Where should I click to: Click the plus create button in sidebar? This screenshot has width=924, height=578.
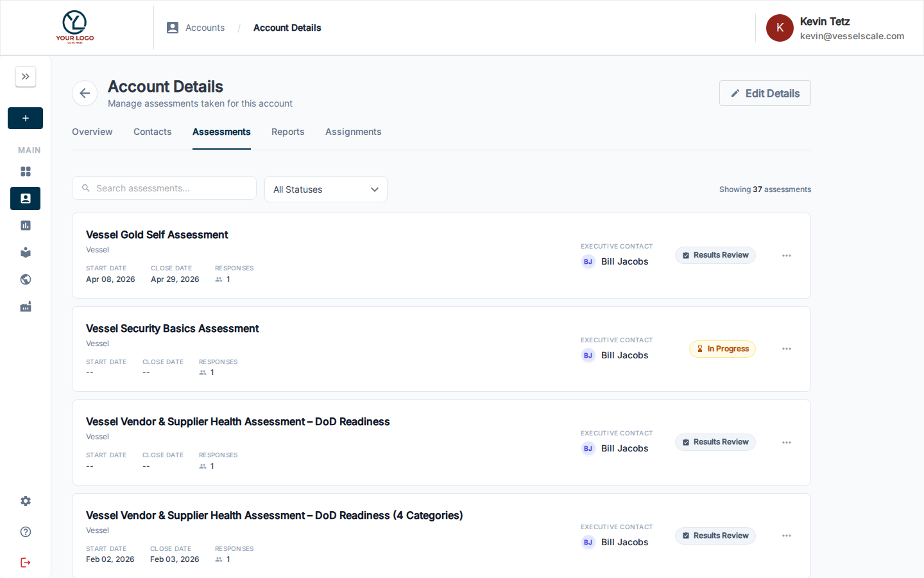(x=26, y=118)
